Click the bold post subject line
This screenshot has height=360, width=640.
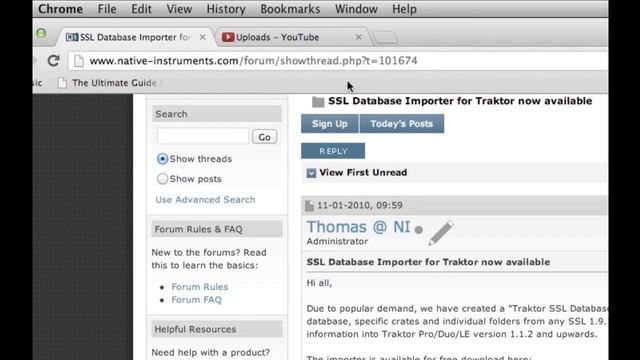coord(428,262)
